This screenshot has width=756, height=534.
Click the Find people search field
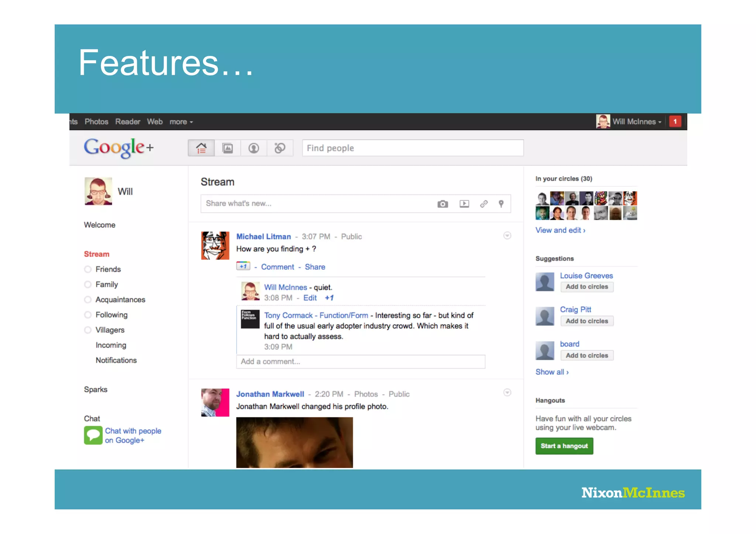[x=413, y=148]
